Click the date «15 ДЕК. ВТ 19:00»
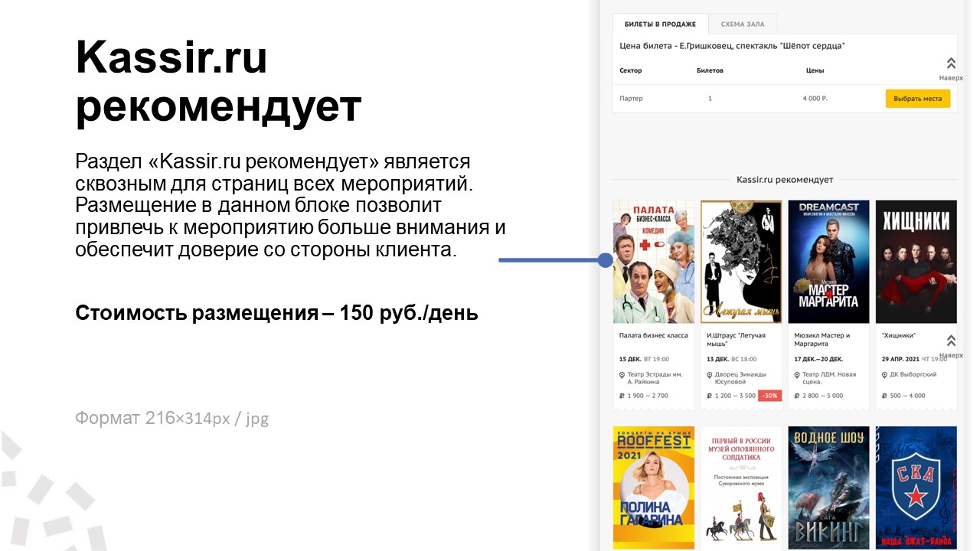 [644, 359]
